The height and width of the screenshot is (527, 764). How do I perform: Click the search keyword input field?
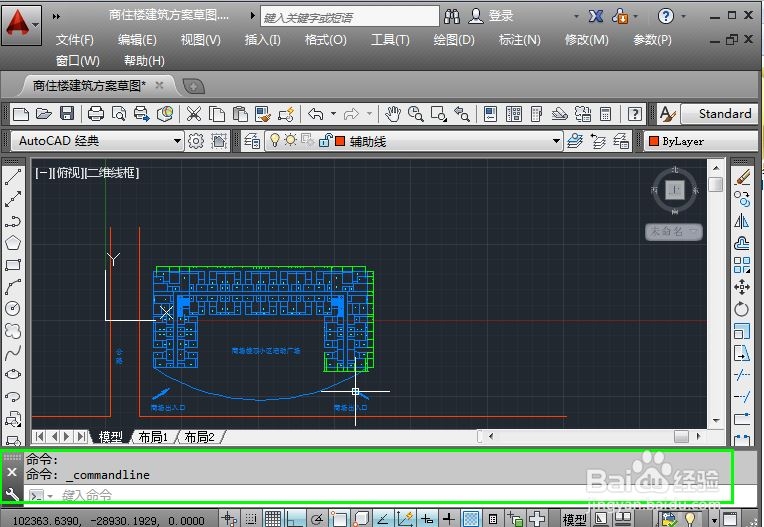(350, 16)
